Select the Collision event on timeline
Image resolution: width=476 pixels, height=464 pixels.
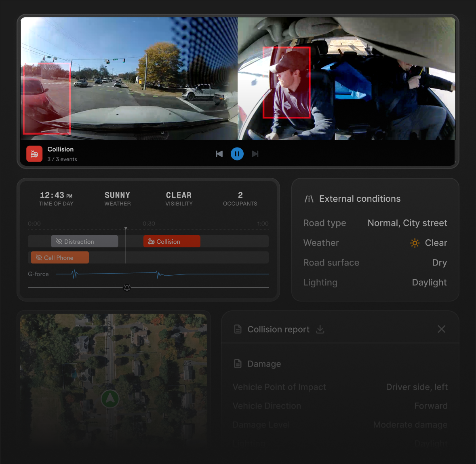pyautogui.click(x=172, y=241)
